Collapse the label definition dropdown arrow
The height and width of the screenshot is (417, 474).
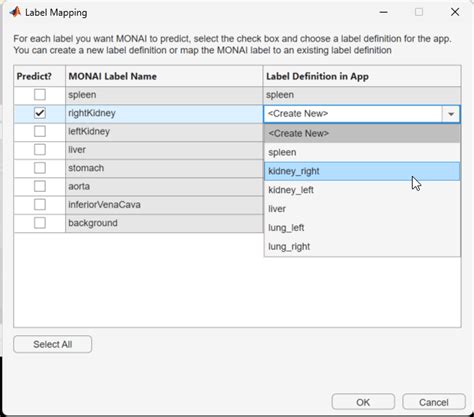(451, 114)
